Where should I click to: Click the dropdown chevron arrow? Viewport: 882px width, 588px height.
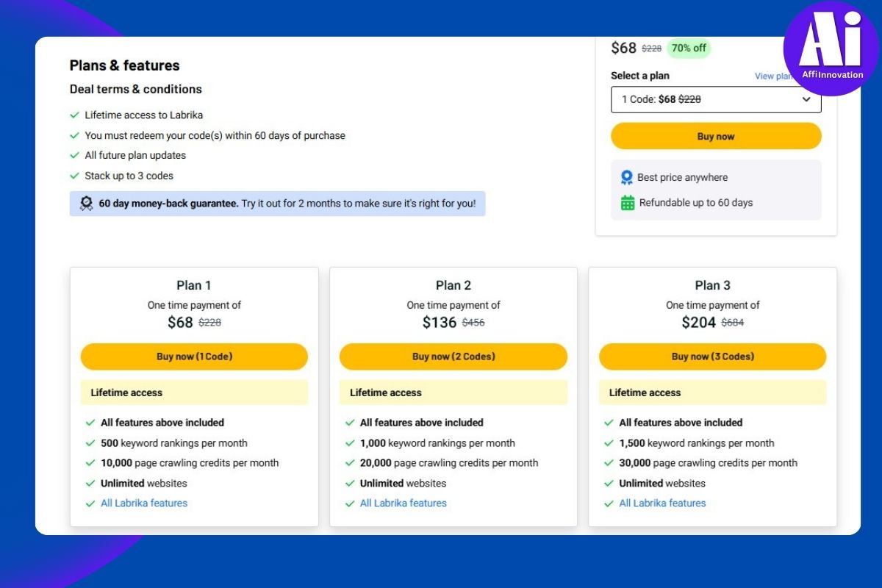click(x=806, y=99)
